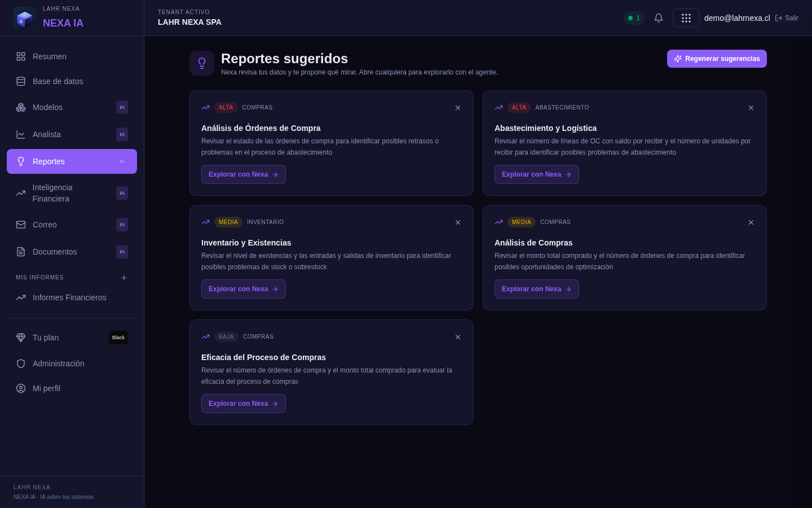Click the Correo envelope icon
This screenshot has width=812, height=508.
point(21,225)
